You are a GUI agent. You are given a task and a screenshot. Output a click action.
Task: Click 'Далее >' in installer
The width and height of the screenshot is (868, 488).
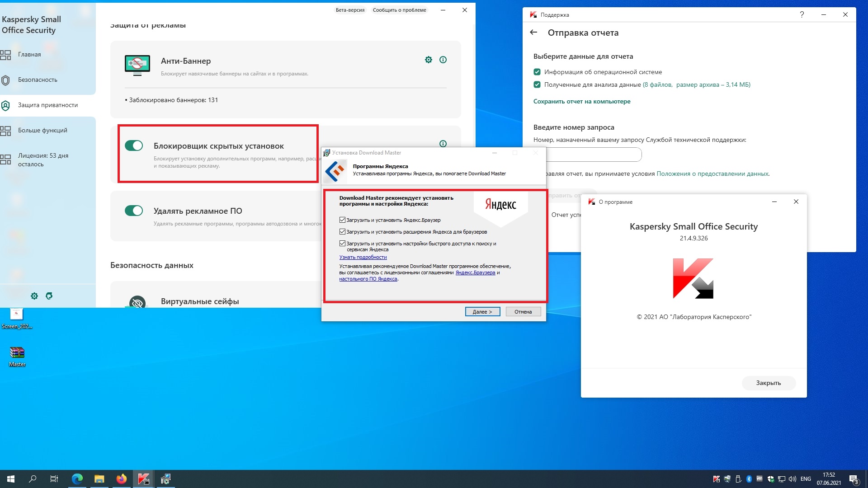pyautogui.click(x=482, y=312)
